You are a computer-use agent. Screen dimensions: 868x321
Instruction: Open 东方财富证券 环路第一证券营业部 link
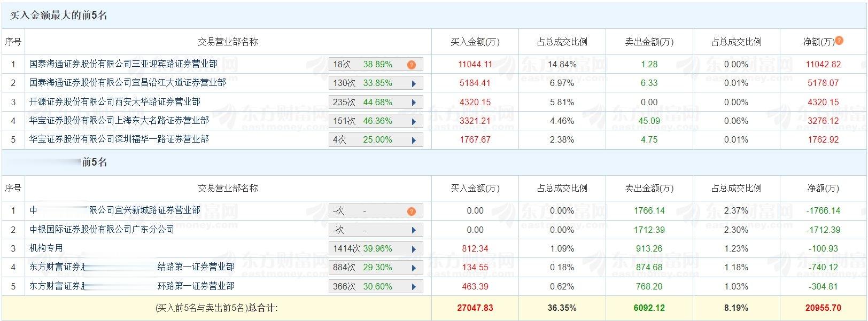coord(132,286)
